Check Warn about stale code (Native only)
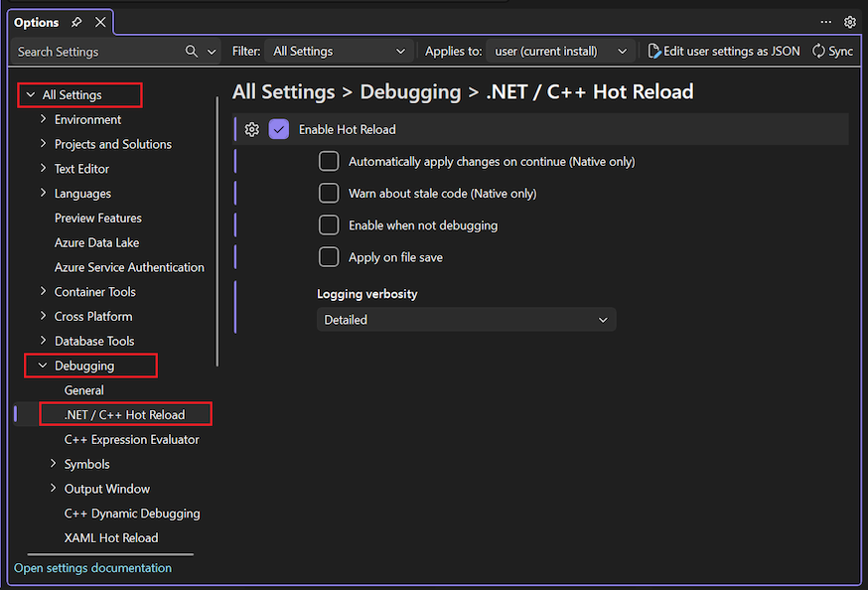The image size is (868, 590). point(329,193)
